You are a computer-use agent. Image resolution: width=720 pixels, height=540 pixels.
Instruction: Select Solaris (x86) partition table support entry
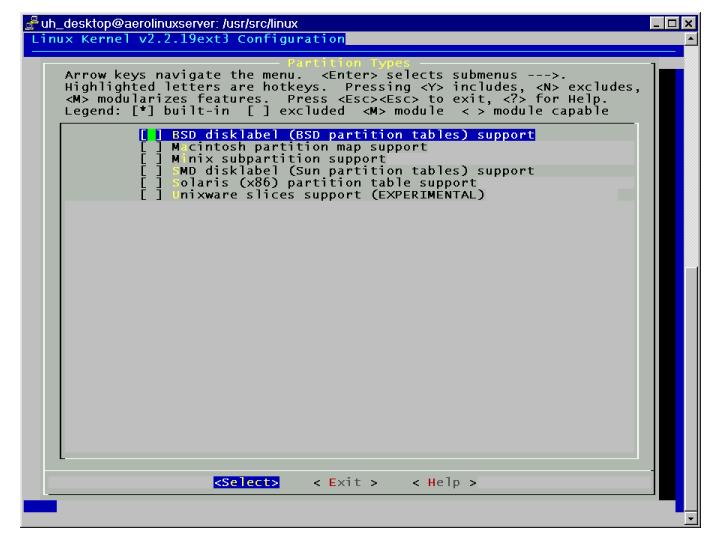coord(324,183)
